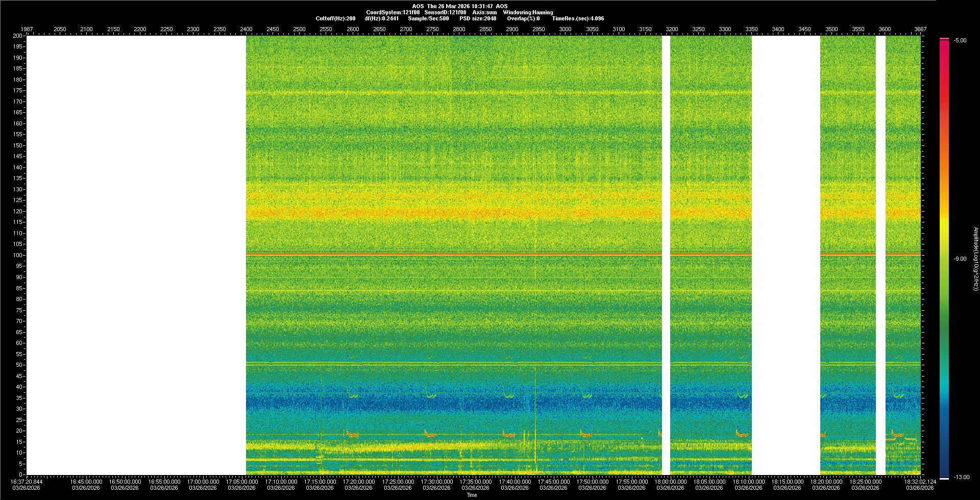The image size is (980, 500).
Task: Click the Cuttoff(Hz):200 header parameter
Action: [335, 18]
